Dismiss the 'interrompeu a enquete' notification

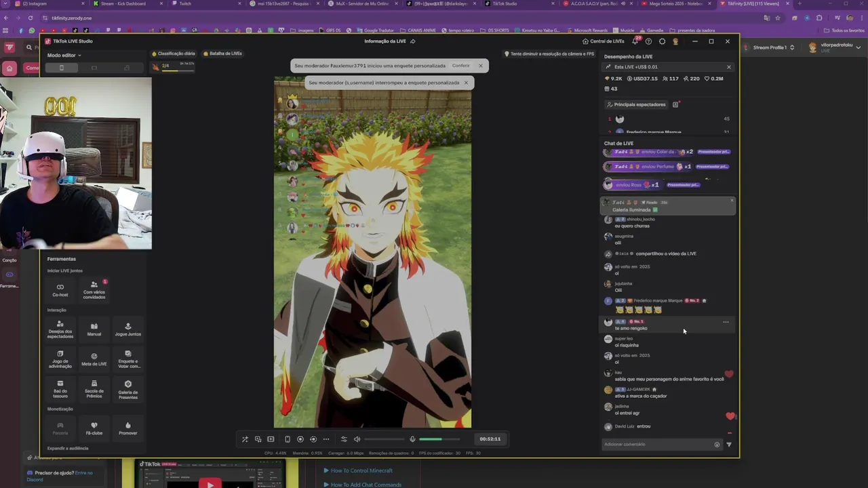[466, 83]
